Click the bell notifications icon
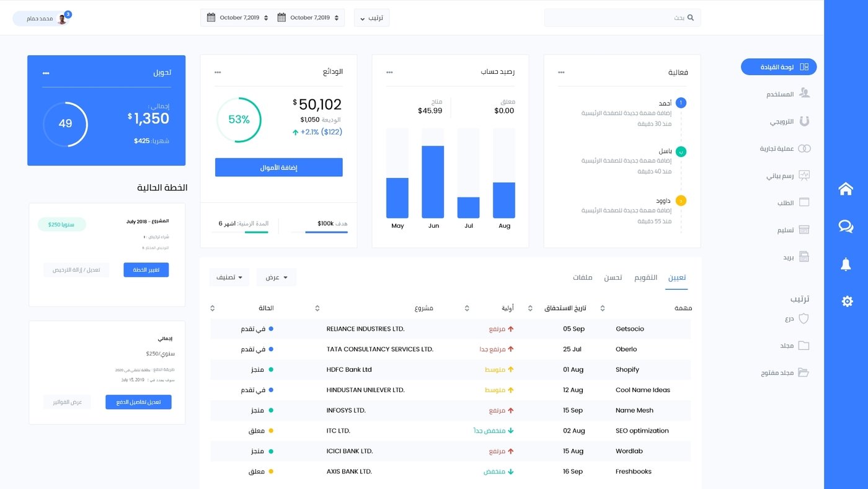 tap(846, 264)
